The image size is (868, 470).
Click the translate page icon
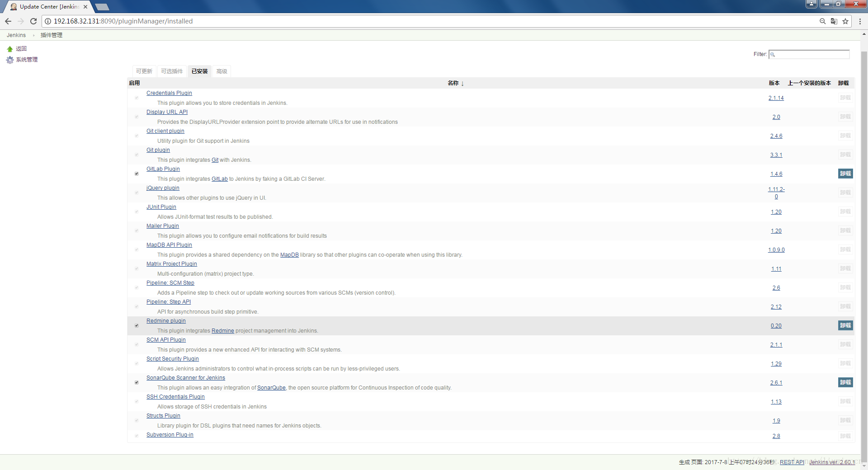point(834,21)
